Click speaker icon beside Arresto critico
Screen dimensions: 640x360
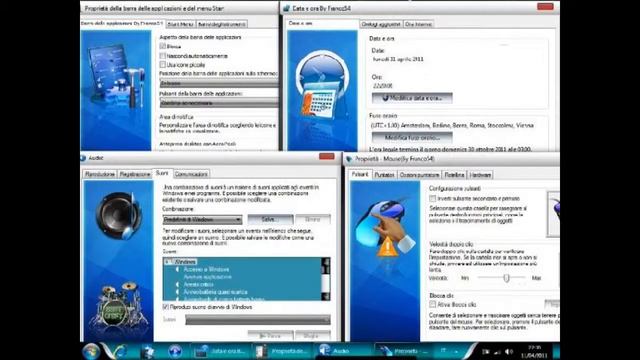click(x=178, y=284)
